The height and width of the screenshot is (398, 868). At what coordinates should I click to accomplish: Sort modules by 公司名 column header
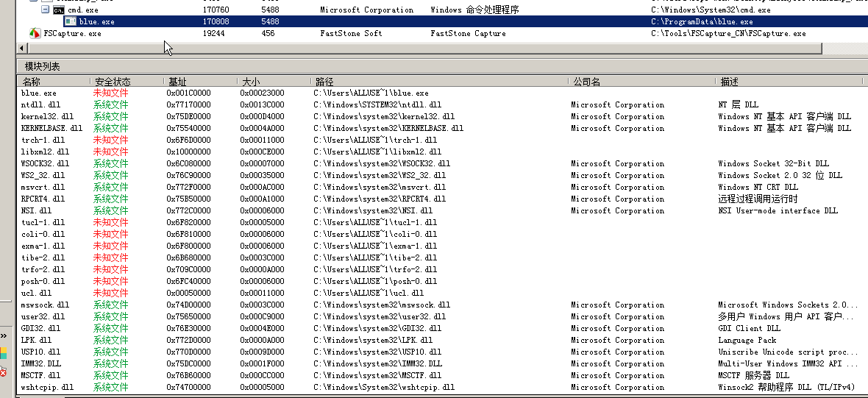[642, 82]
